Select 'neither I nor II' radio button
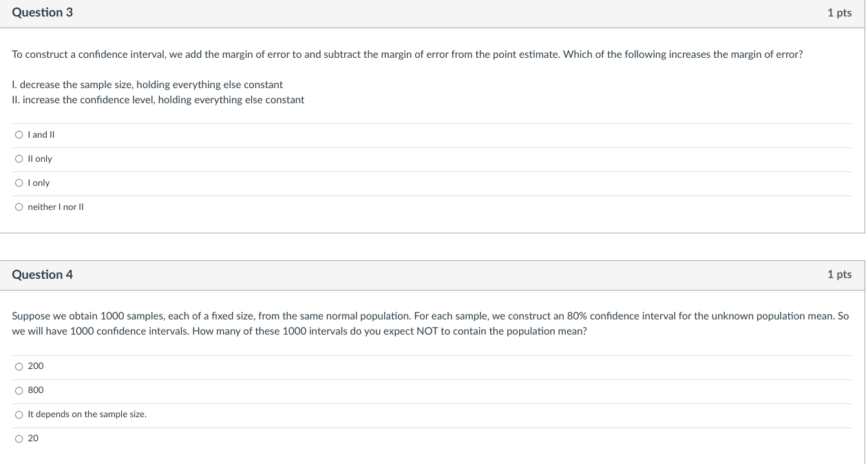 19,207
